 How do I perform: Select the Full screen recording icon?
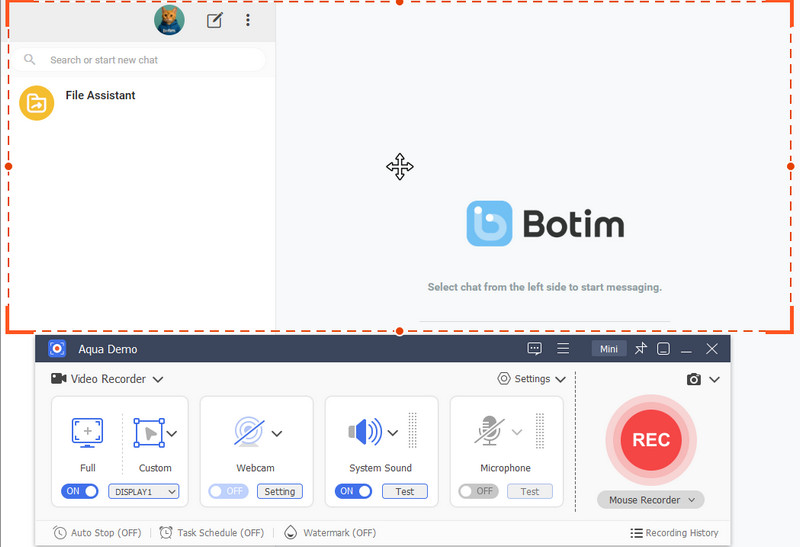pos(87,433)
